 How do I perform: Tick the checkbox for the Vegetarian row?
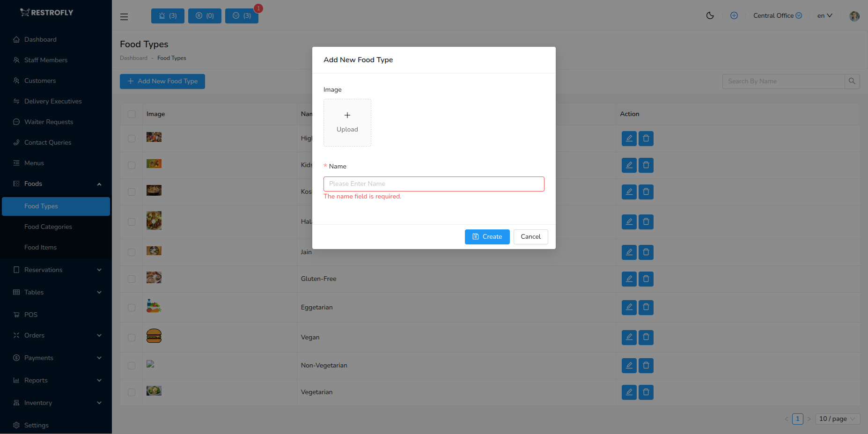point(132,392)
